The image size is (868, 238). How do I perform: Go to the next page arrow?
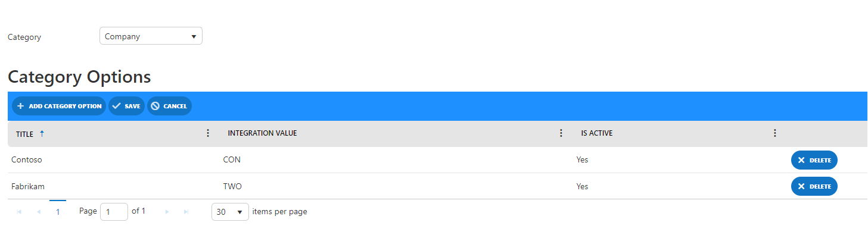tap(167, 212)
